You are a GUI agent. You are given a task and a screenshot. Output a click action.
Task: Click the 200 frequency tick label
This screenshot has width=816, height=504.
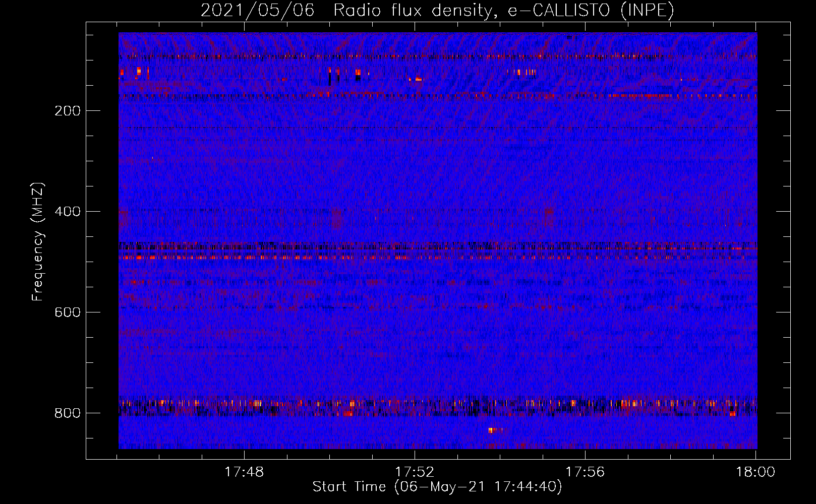pyautogui.click(x=68, y=111)
